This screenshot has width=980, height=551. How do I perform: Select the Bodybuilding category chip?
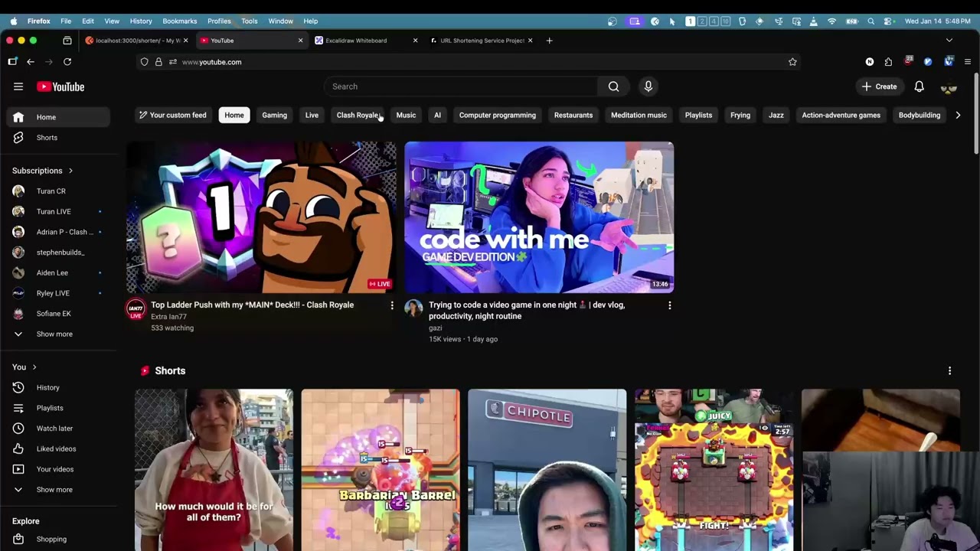[x=920, y=116]
